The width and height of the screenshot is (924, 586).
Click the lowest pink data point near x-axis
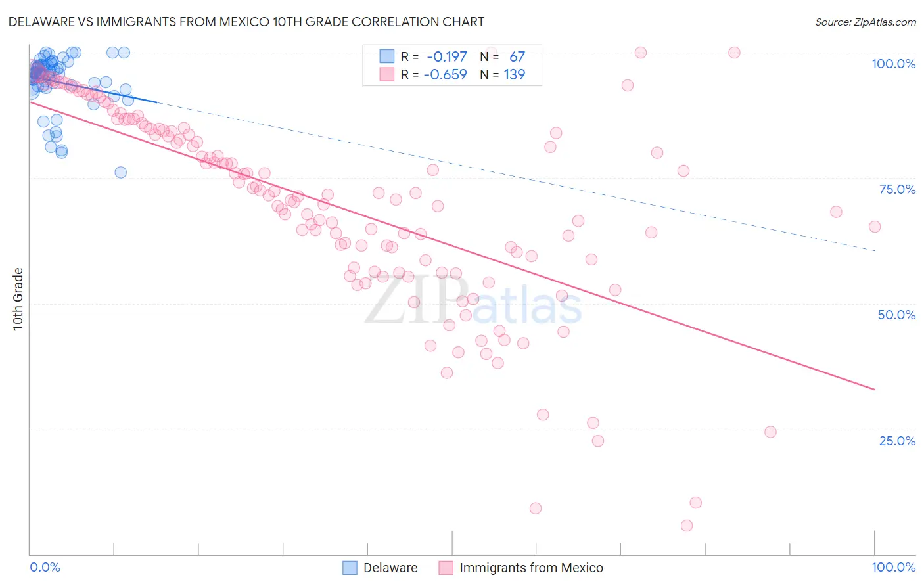[687, 526]
